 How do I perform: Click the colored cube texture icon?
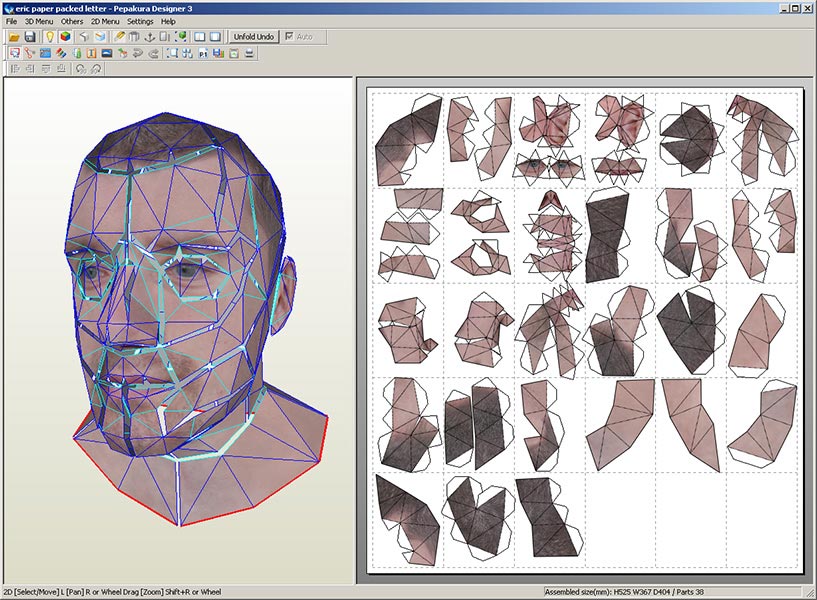click(x=65, y=37)
